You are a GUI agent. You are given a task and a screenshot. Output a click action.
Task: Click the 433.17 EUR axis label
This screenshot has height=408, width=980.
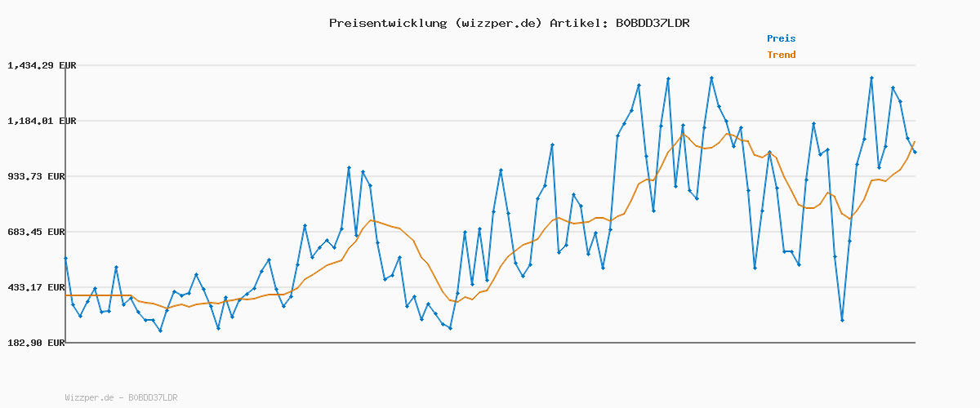(x=45, y=287)
